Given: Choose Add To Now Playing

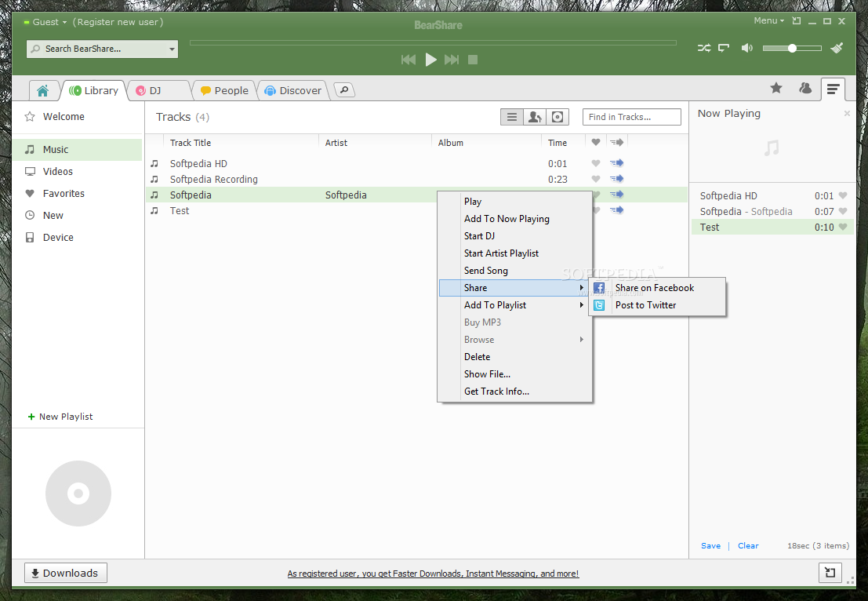Looking at the screenshot, I should pyautogui.click(x=515, y=219).
